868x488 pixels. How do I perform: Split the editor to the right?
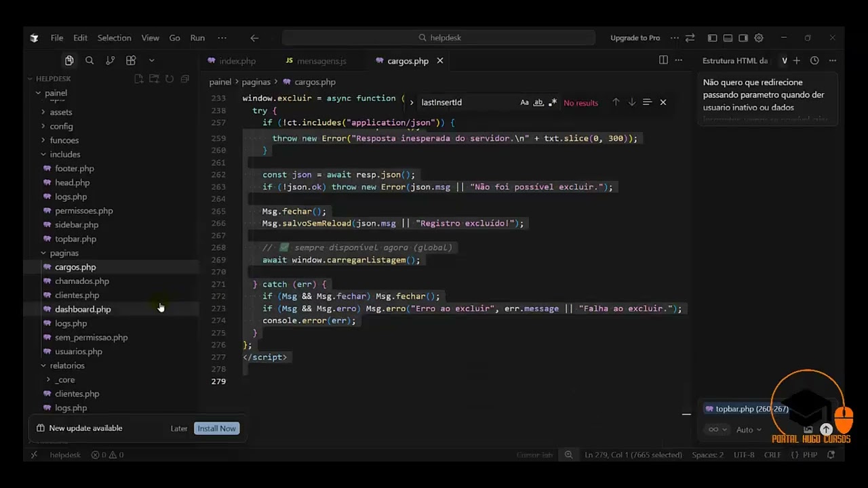[x=663, y=60]
